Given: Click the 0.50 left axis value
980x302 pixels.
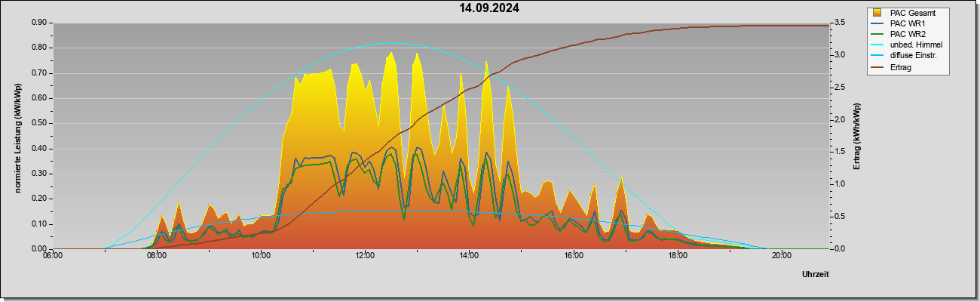Looking at the screenshot, I should pos(39,123).
